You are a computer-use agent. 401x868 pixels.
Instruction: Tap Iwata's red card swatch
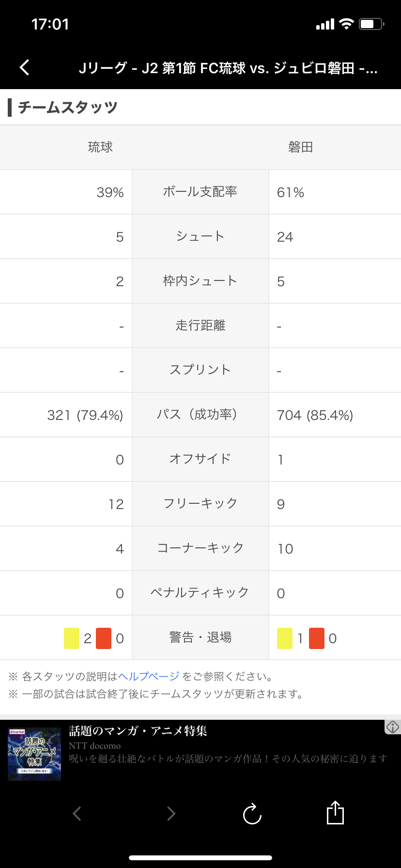click(x=317, y=638)
